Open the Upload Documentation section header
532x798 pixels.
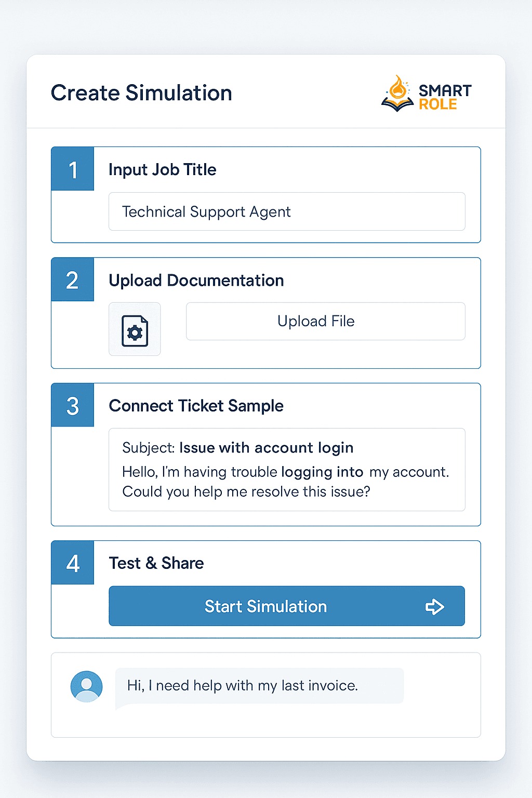pyautogui.click(x=196, y=280)
